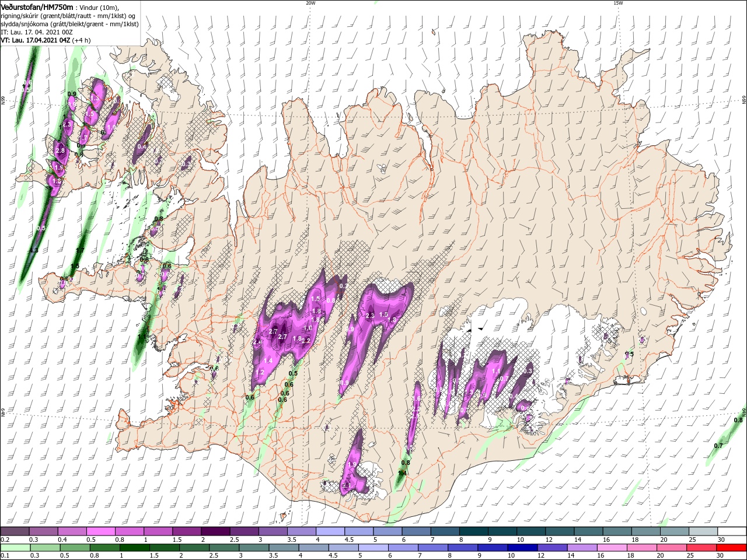Select top legend row swatch between 0.2 and 0.3
The image size is (747, 560).
(x=15, y=531)
